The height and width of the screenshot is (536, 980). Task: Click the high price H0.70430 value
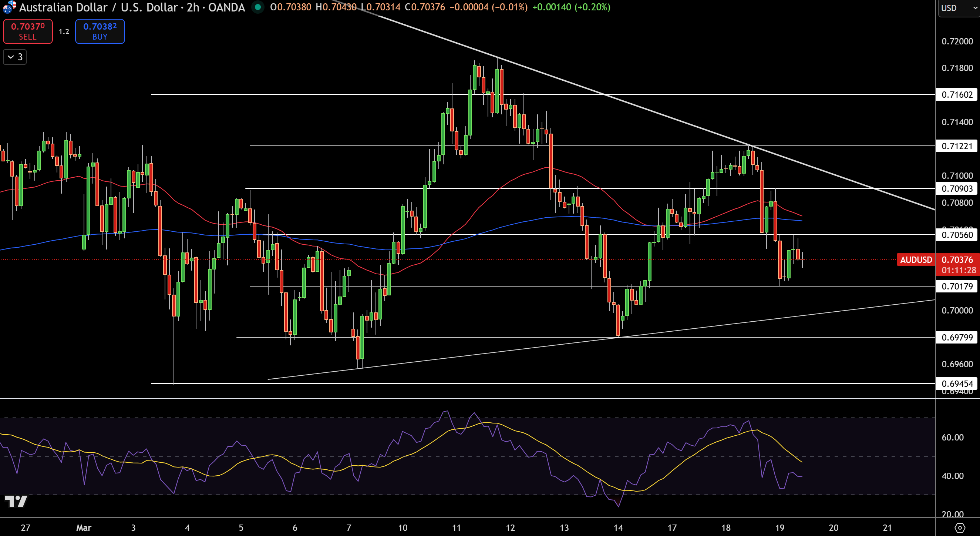click(336, 7)
